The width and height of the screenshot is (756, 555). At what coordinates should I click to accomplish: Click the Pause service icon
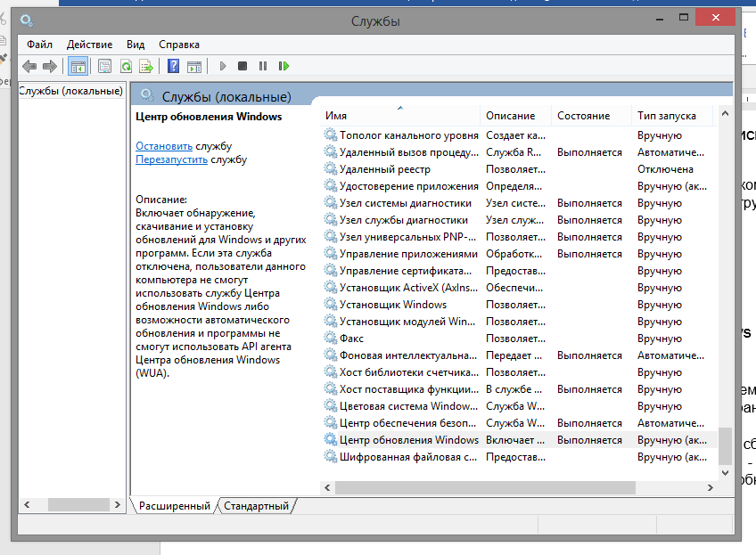pyautogui.click(x=263, y=66)
